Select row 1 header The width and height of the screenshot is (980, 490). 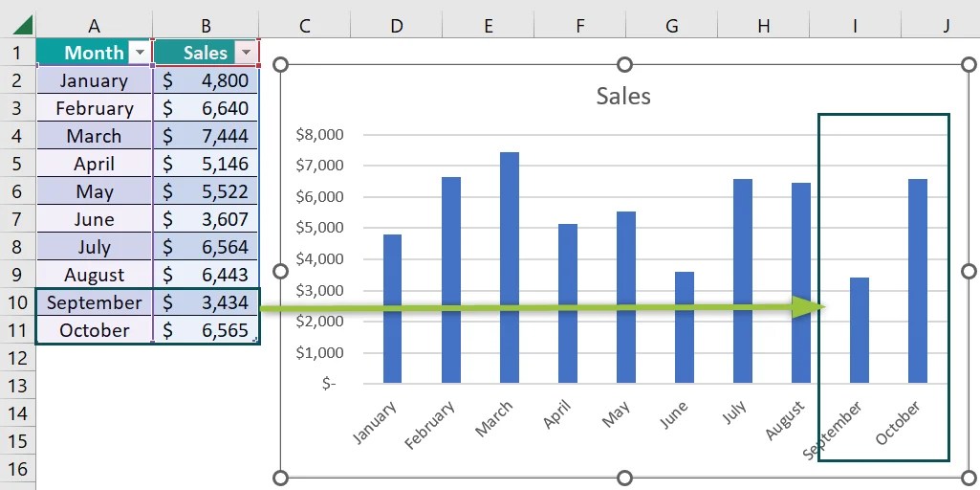(17, 53)
